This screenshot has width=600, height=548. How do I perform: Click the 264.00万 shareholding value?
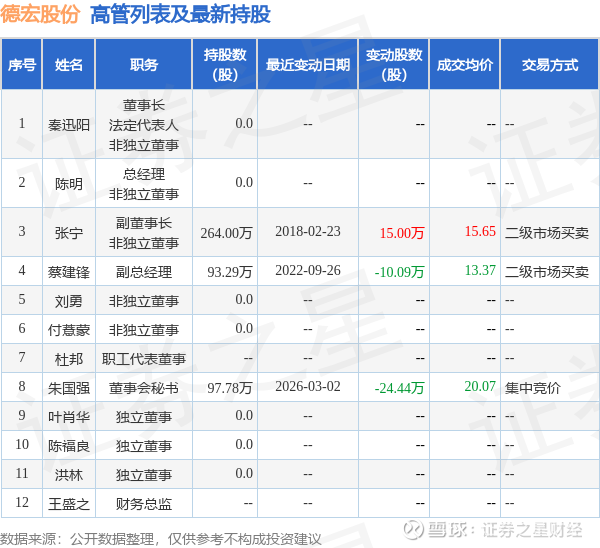click(227, 233)
